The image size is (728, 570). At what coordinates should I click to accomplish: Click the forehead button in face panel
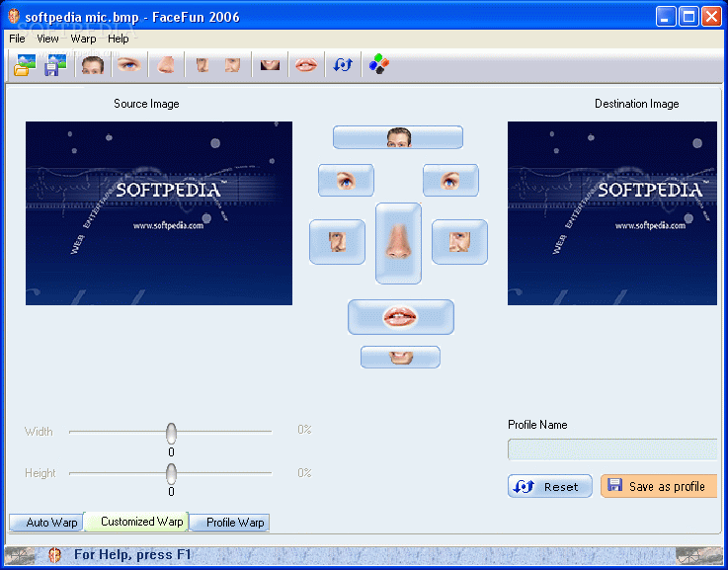coord(398,137)
